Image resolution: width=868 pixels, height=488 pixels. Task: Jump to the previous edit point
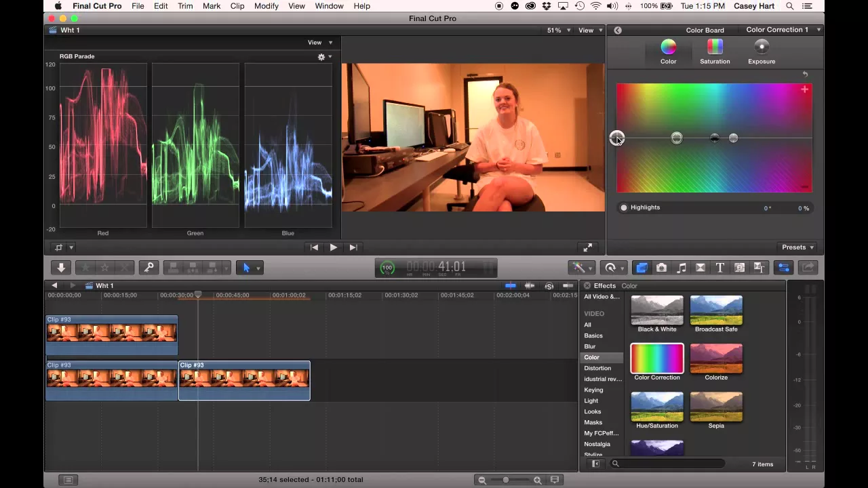(314, 247)
